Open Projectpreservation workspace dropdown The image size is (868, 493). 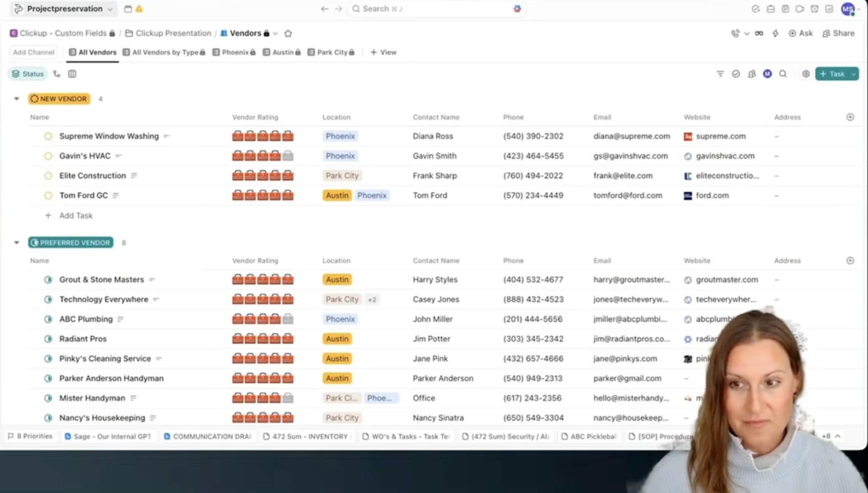pos(64,9)
